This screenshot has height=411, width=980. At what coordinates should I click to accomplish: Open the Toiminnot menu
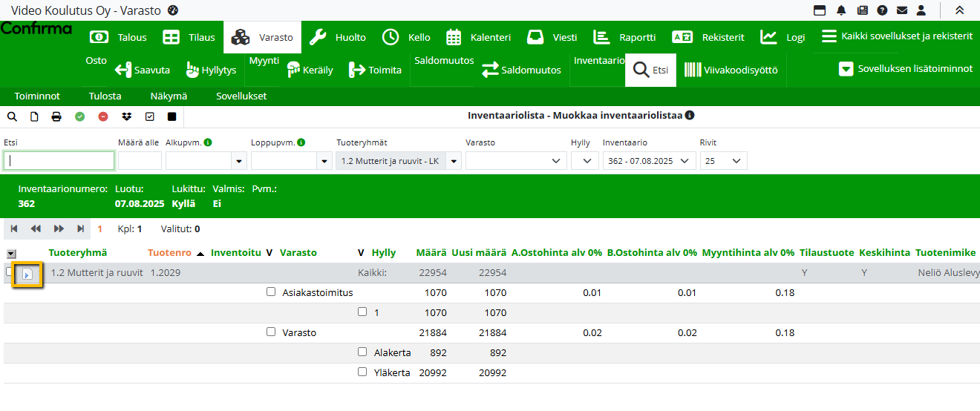(x=37, y=96)
